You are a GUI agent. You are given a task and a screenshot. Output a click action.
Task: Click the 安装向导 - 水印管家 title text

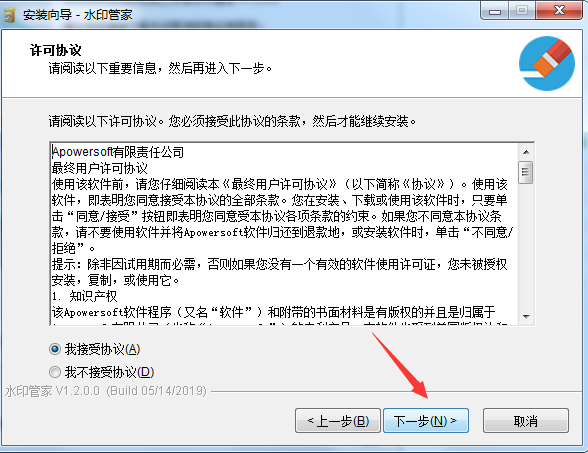78,15
